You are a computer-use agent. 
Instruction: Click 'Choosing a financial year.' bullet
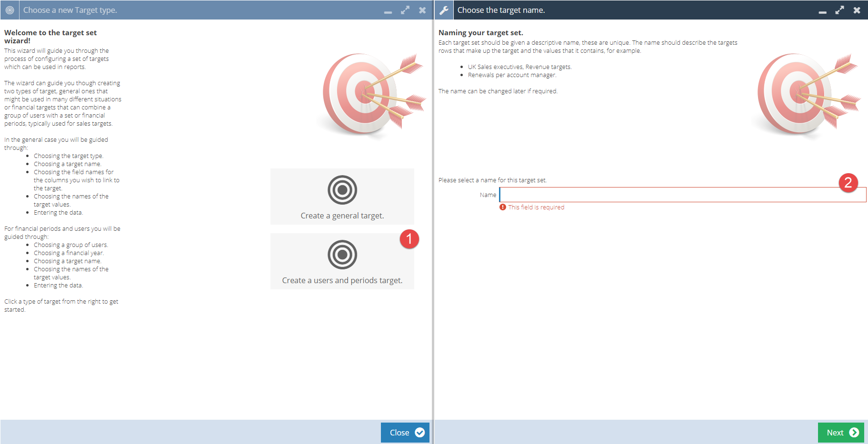(x=69, y=253)
